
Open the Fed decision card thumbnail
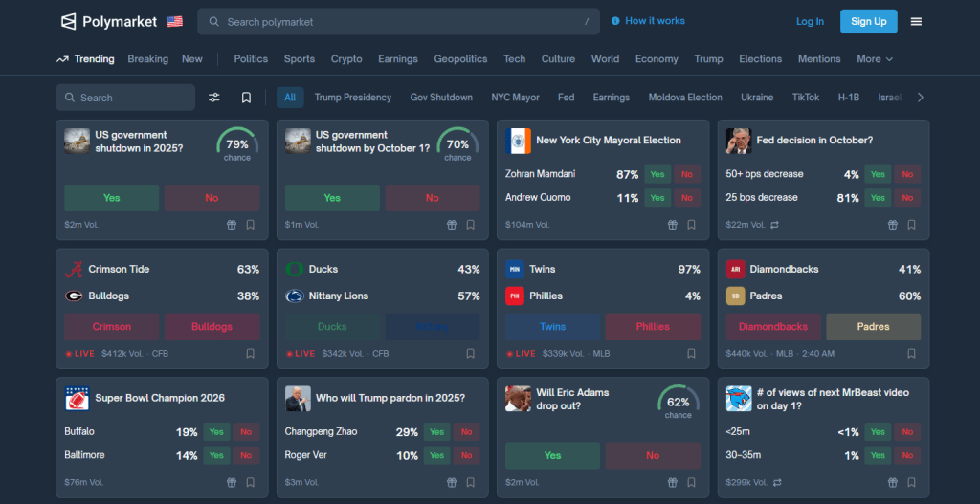(x=739, y=141)
